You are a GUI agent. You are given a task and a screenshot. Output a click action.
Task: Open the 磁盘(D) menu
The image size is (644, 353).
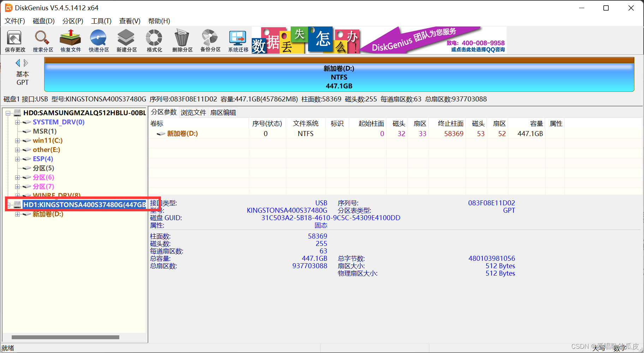[44, 21]
